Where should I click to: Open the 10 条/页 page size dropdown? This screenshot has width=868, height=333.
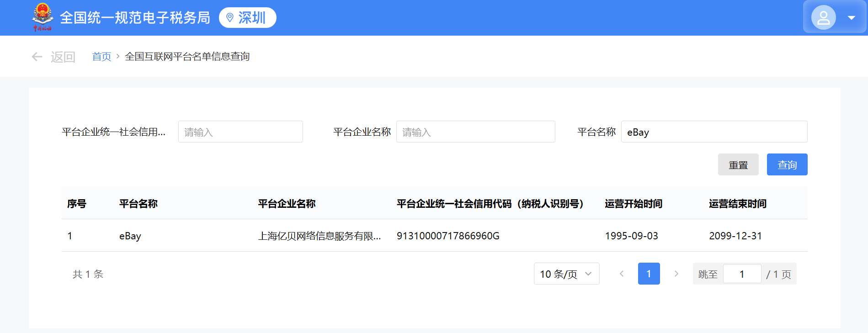[566, 274]
